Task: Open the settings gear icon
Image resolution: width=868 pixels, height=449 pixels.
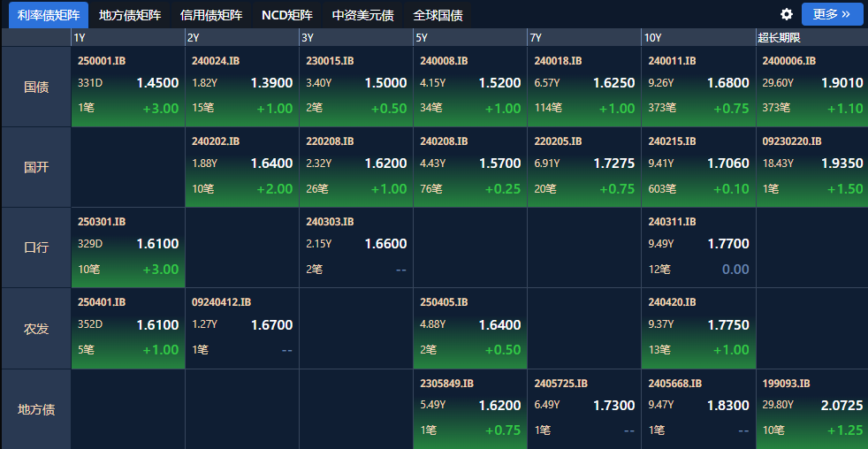Action: tap(787, 14)
